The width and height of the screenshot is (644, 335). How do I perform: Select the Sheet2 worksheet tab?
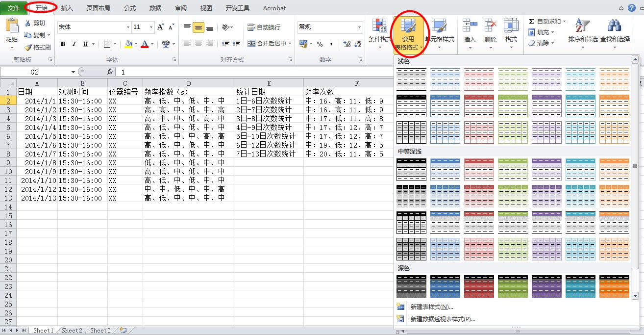pyautogui.click(x=72, y=331)
